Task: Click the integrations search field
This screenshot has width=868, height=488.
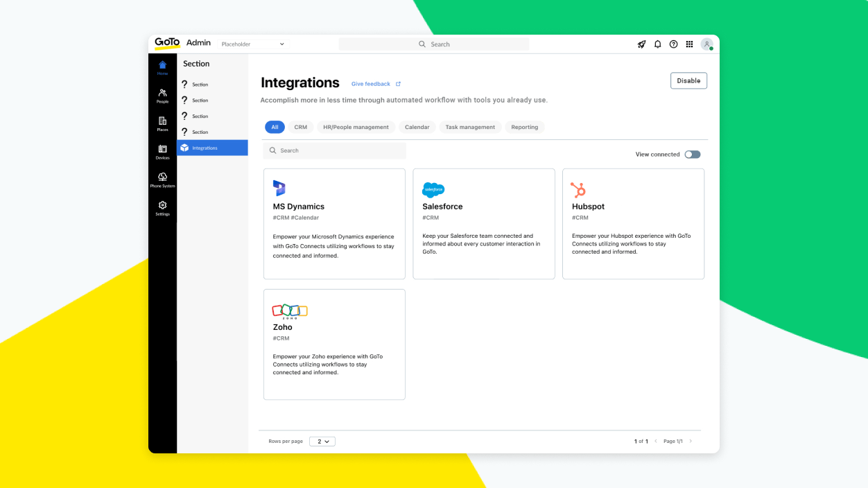Action: pos(334,150)
